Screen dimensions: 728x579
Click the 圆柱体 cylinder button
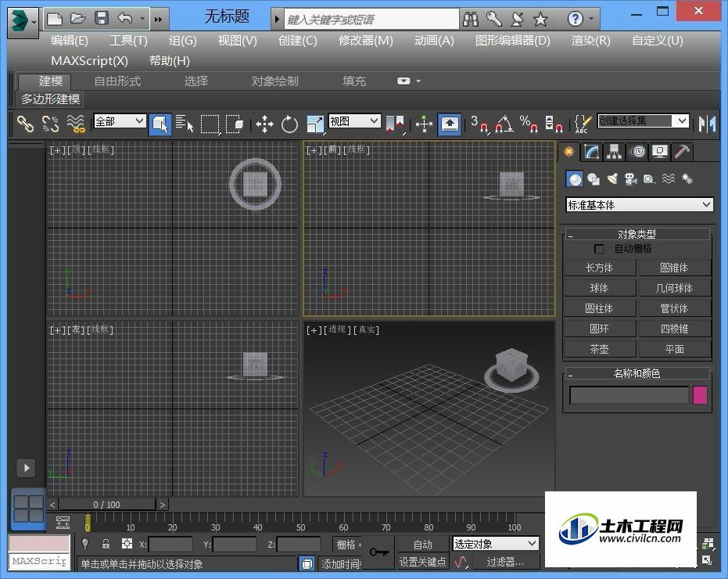click(x=600, y=308)
